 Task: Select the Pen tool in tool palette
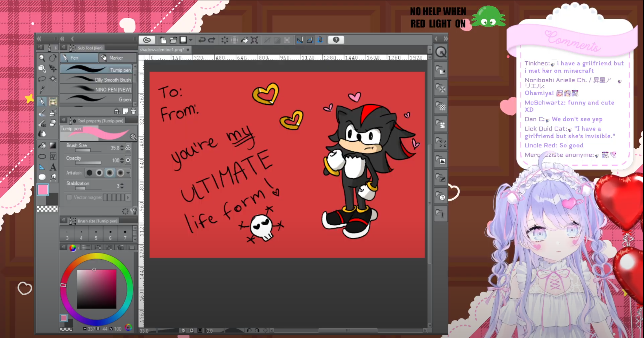click(42, 101)
